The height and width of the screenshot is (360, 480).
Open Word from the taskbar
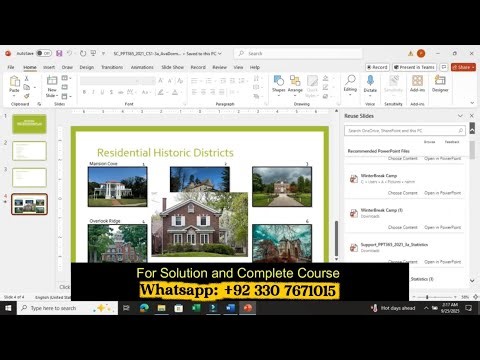click(x=230, y=308)
